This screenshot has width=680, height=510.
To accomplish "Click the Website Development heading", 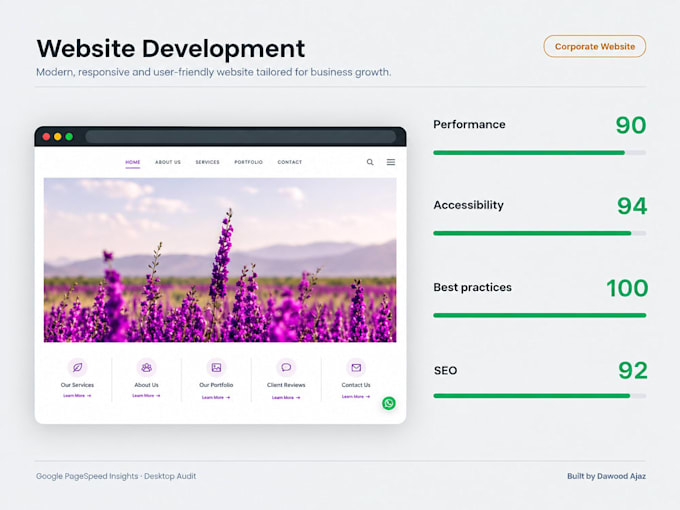I will coord(171,48).
